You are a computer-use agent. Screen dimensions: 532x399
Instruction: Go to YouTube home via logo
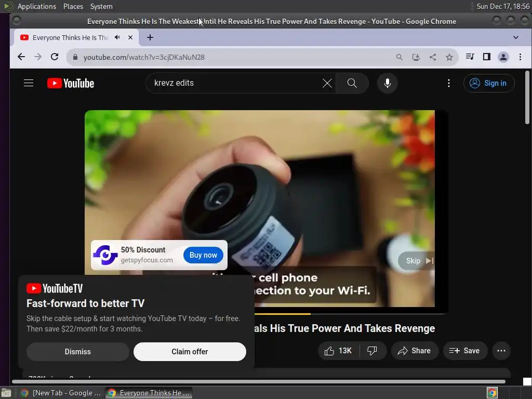71,83
